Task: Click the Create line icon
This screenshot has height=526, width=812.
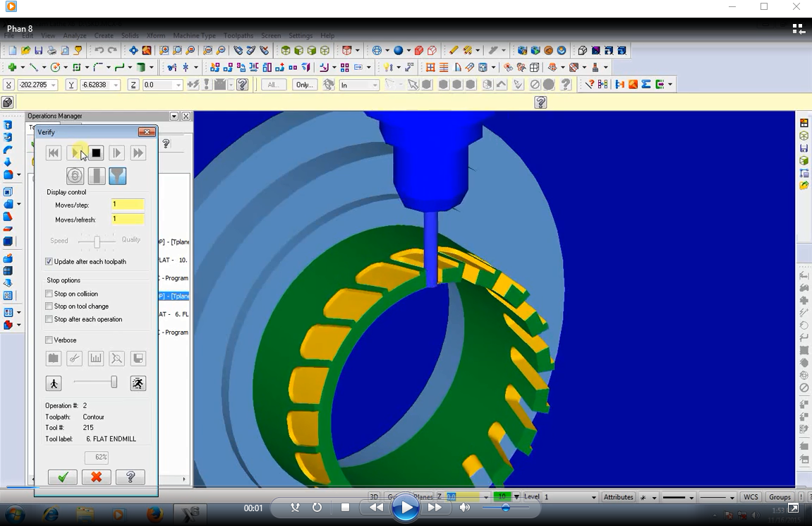Action: [34, 67]
